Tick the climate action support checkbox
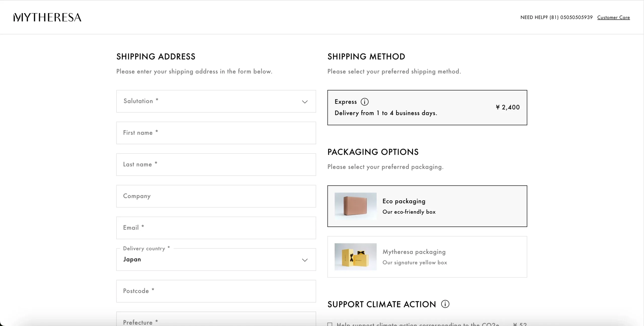Screen dimensions: 644x326 [x=330, y=324]
